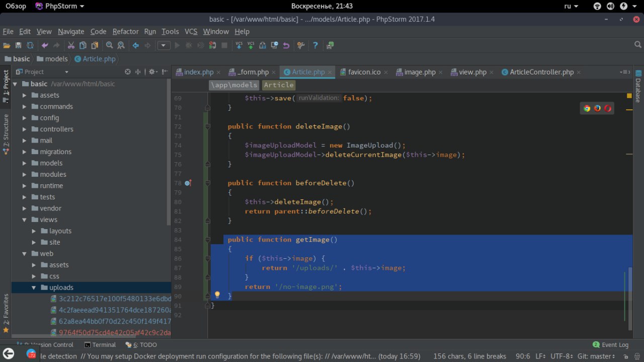Click the Help question mark icon
Screen dimensions: 644x362
pyautogui.click(x=315, y=45)
